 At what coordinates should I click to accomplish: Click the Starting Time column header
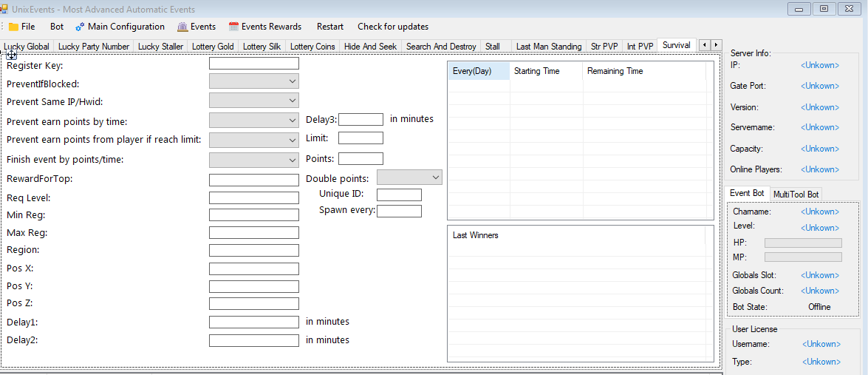pos(546,71)
